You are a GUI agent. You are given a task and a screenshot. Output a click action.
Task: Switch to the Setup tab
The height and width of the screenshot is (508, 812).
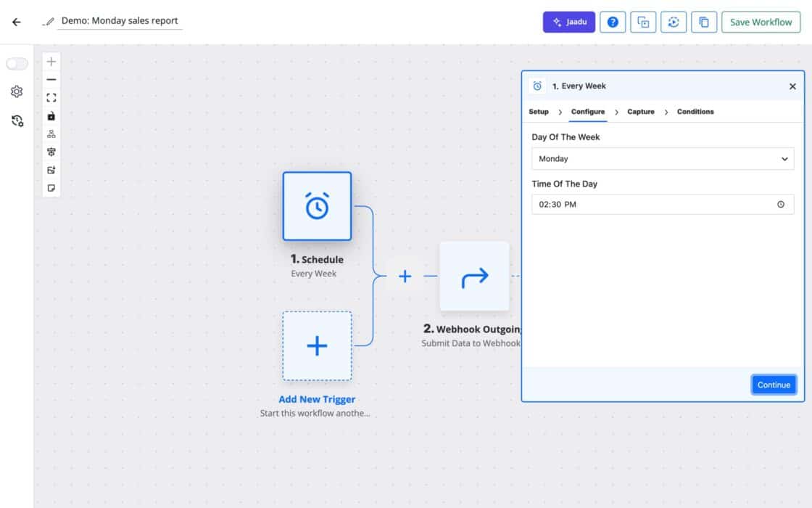point(539,112)
